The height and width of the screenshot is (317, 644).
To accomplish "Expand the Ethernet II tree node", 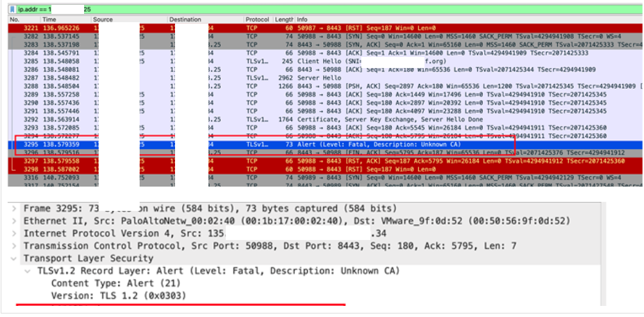I will [14, 221].
